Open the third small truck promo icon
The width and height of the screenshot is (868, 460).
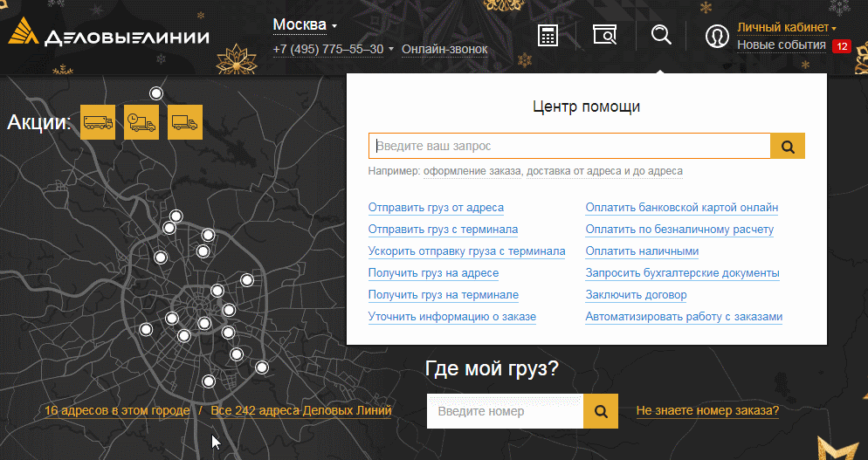point(185,122)
